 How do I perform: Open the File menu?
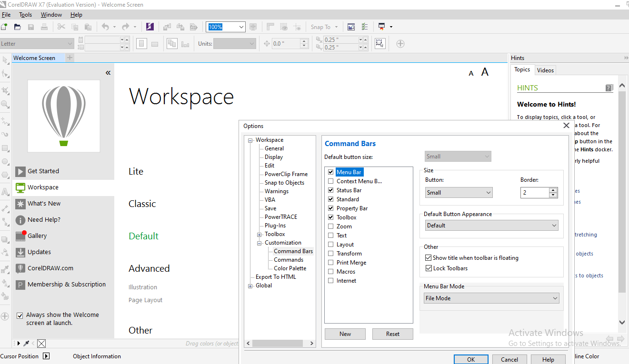(6, 15)
